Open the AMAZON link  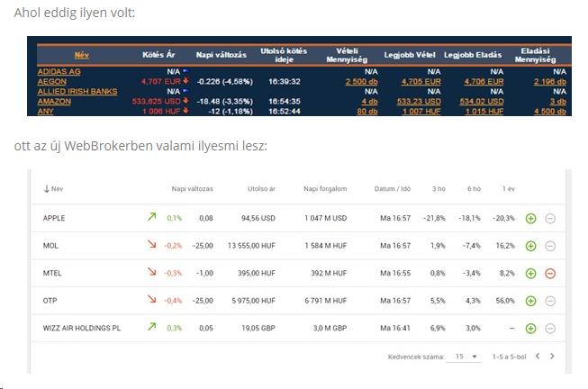(54, 101)
